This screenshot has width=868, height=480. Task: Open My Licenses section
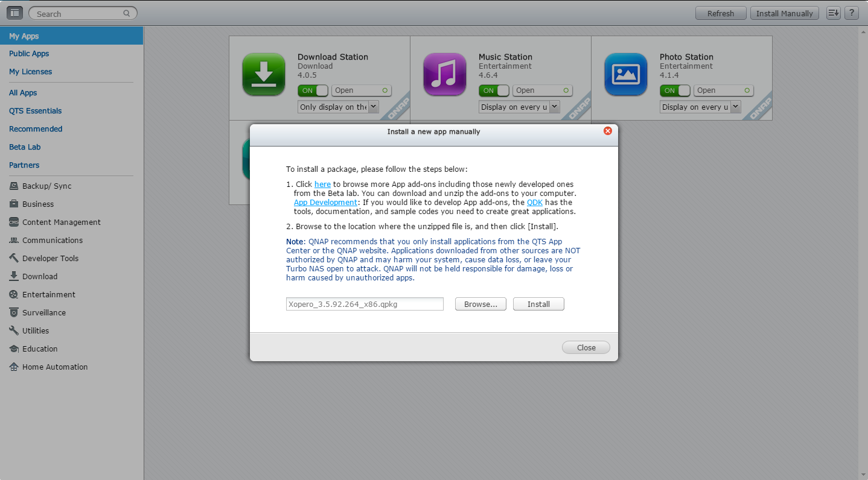[x=30, y=72]
